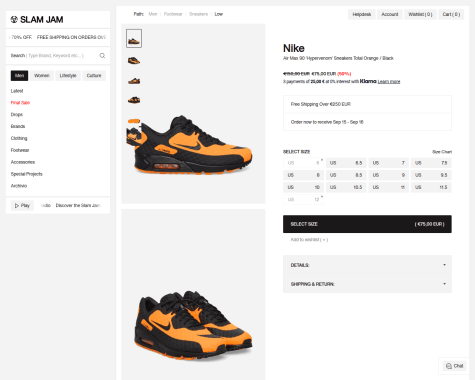This screenshot has height=380, width=475.
Task: Click Low in breadcrumb path
Action: 219,14
